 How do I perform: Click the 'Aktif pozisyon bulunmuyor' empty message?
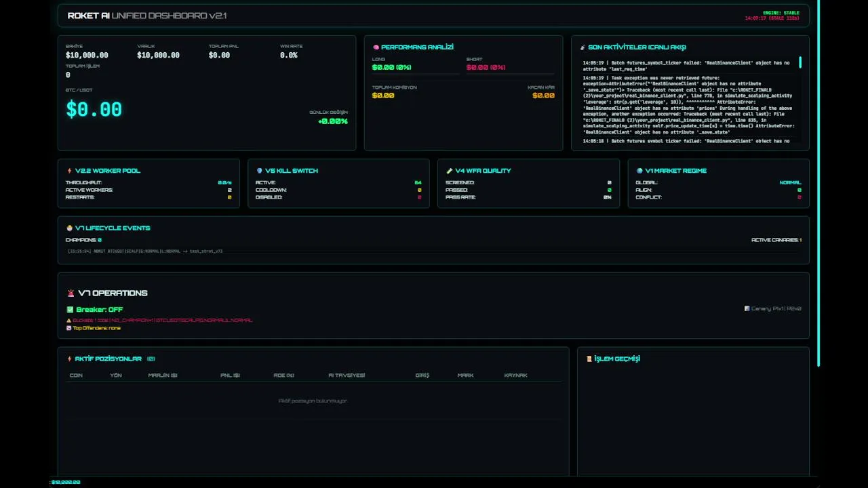313,401
